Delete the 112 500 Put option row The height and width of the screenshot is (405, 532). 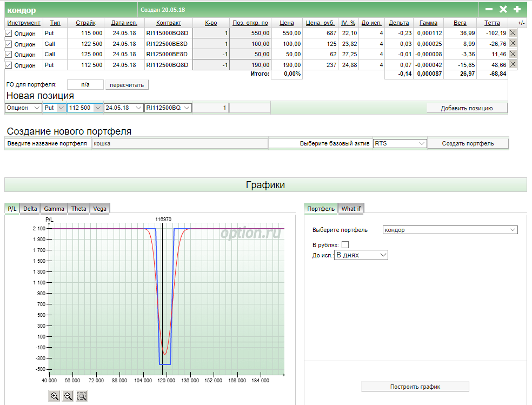tap(513, 64)
